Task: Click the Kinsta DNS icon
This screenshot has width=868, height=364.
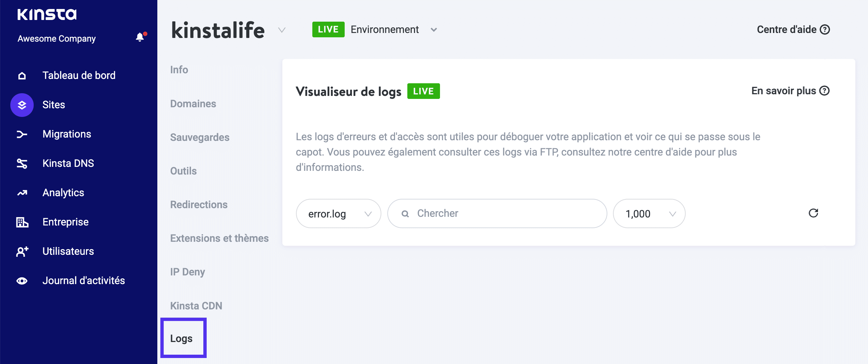Action: (22, 164)
